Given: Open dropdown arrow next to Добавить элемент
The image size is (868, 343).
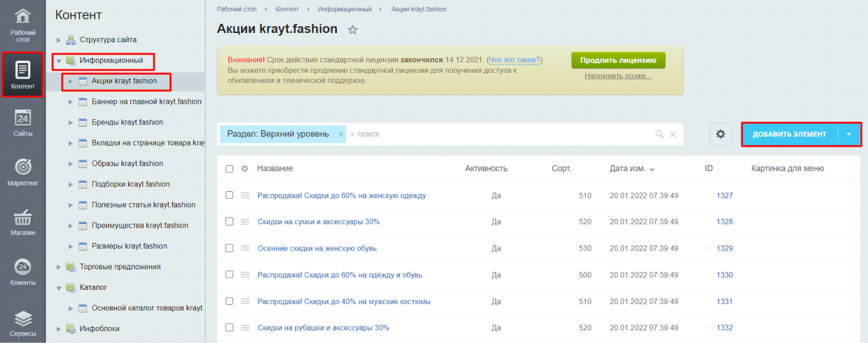Looking at the screenshot, I should (849, 135).
